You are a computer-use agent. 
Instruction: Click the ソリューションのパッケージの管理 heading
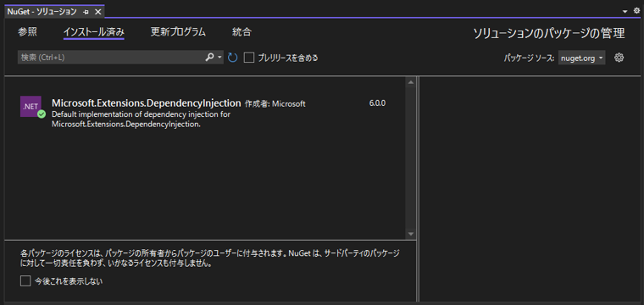tap(549, 34)
